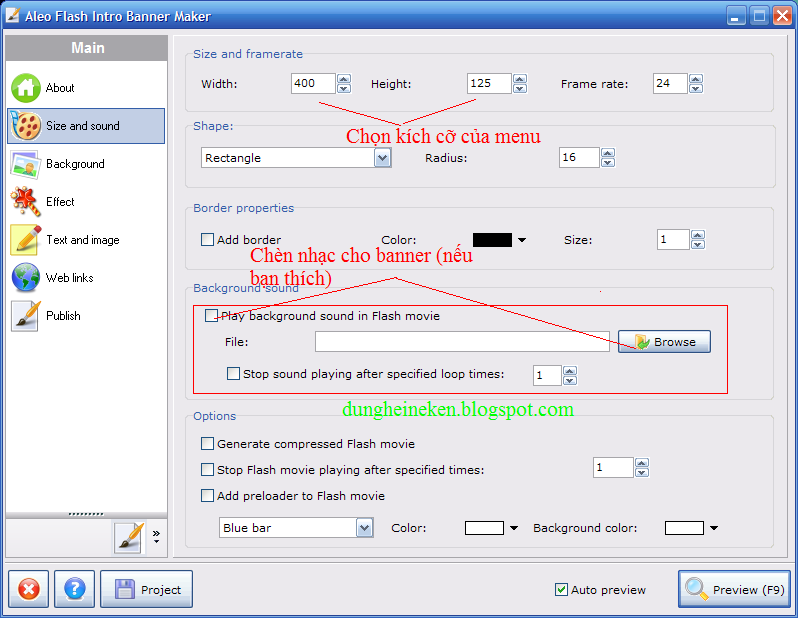Click the Width input field
Viewport: 798px width, 618px height.
[313, 83]
